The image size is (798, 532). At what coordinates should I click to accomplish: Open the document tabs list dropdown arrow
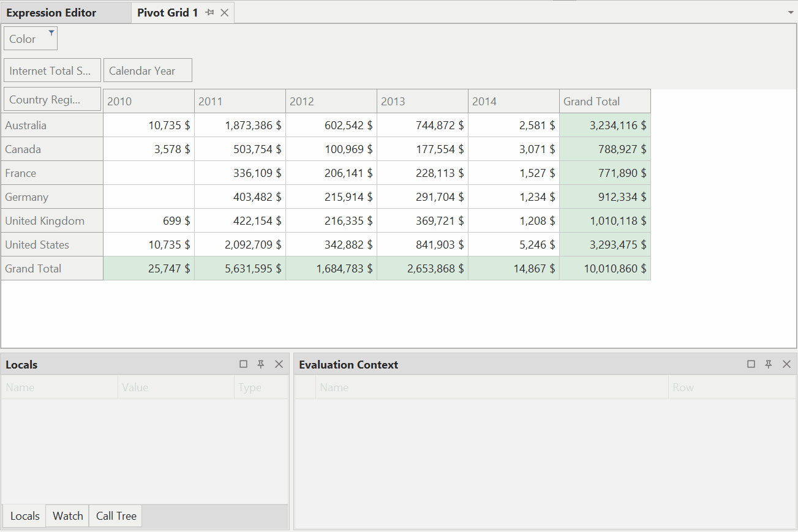[x=790, y=12]
